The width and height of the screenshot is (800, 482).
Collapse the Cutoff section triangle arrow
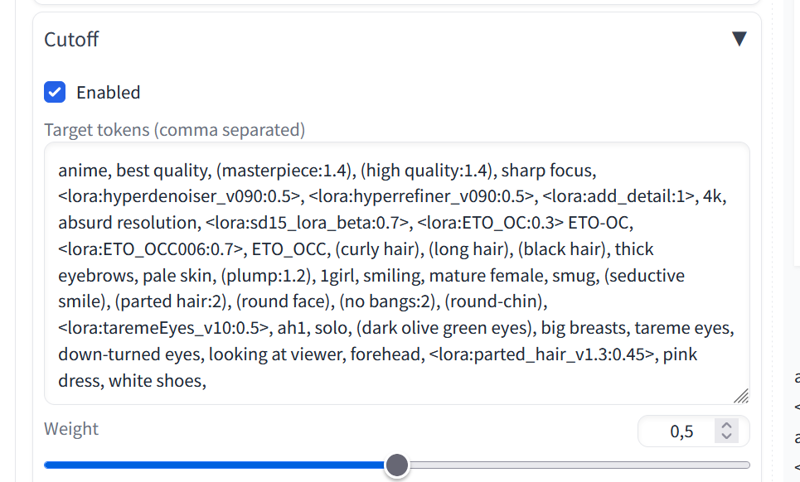pyautogui.click(x=739, y=39)
